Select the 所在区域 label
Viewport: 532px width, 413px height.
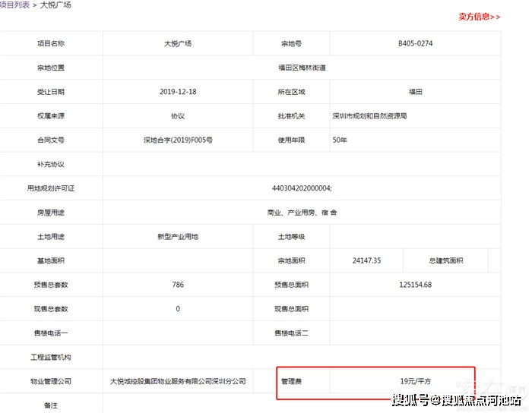tap(291, 92)
